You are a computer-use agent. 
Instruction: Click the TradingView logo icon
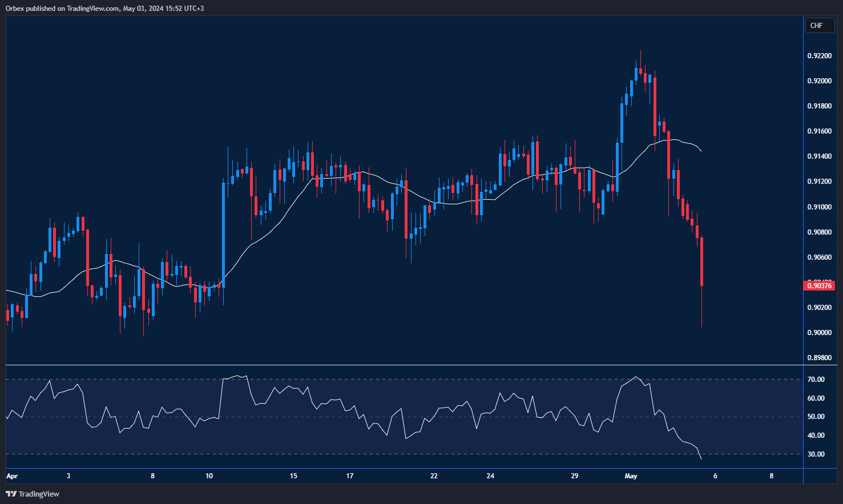point(11,494)
